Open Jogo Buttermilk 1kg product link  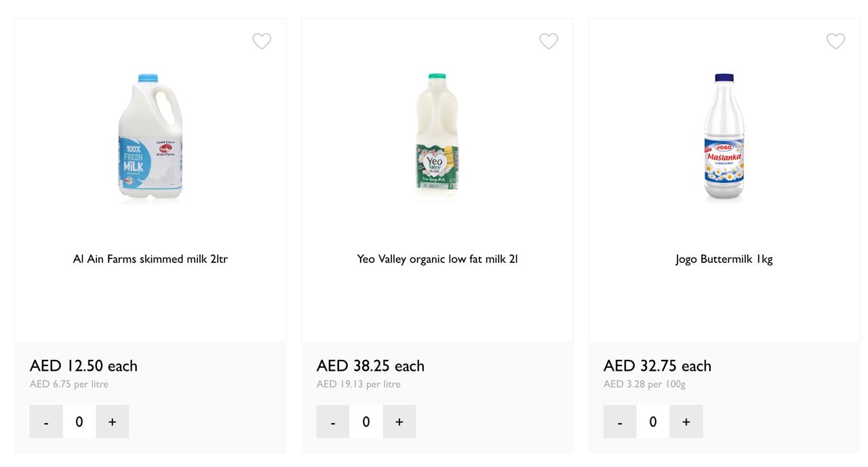[724, 259]
